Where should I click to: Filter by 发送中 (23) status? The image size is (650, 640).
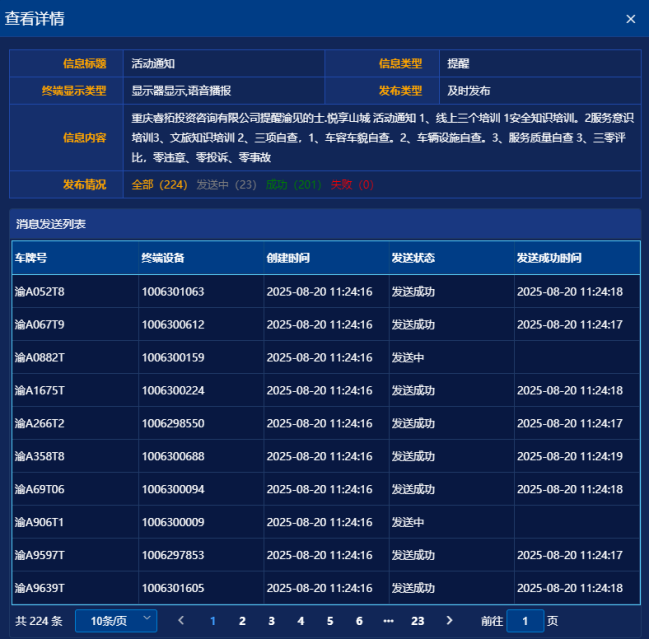(226, 185)
